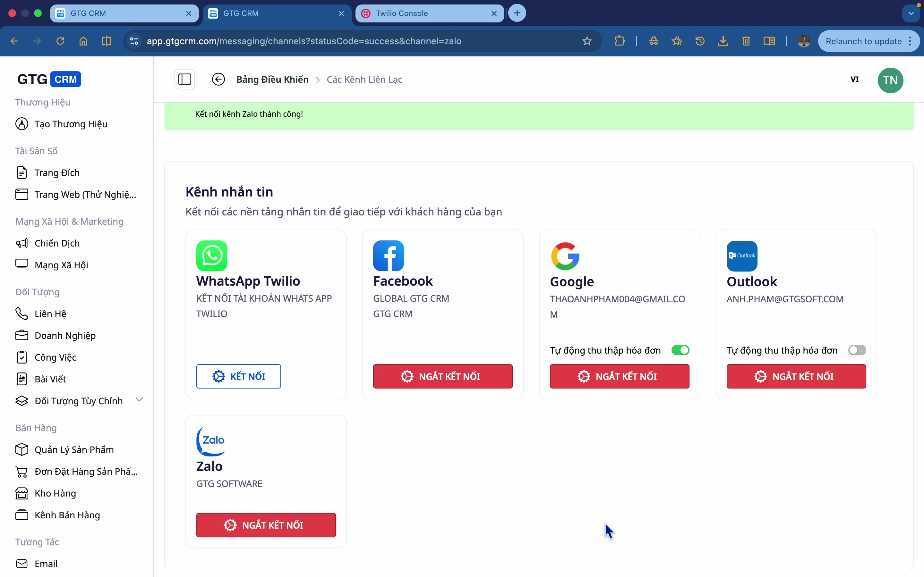Click the browser history clock icon
924x577 pixels.
point(700,41)
